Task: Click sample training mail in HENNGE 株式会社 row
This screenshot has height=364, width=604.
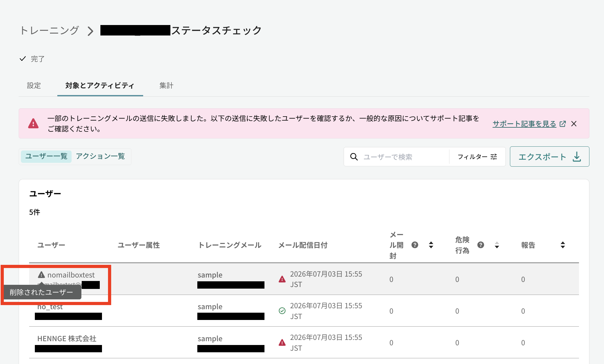Action: click(210, 339)
